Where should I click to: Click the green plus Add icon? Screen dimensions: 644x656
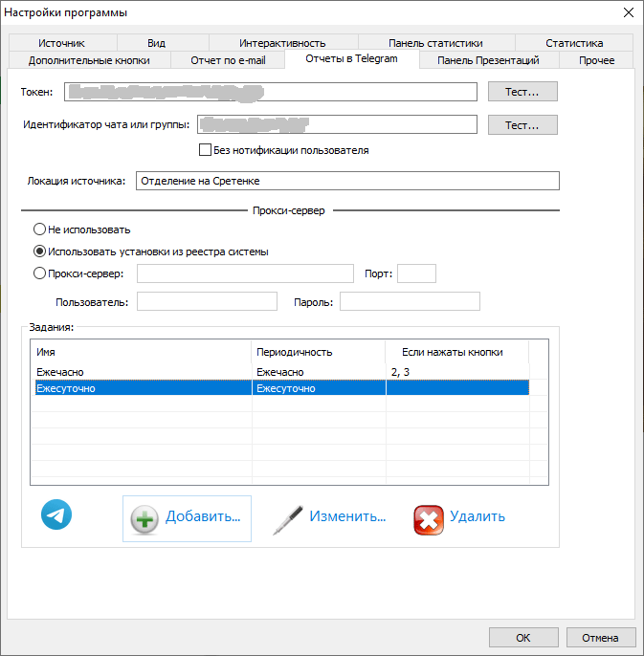point(144,518)
